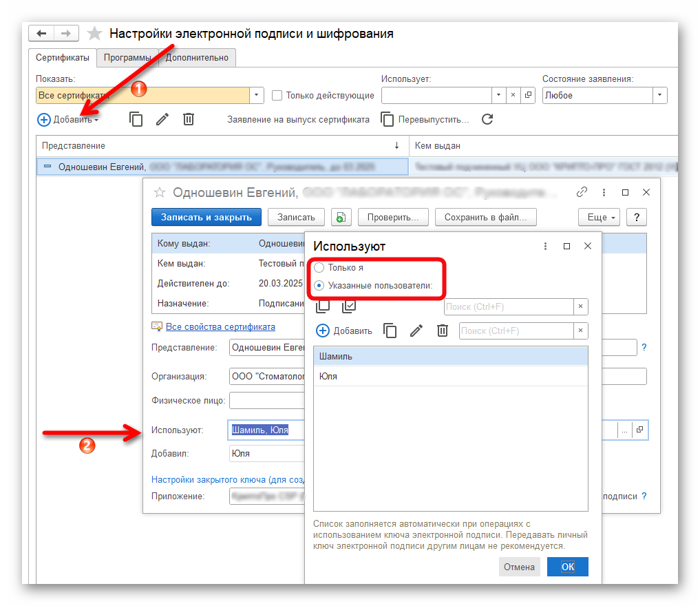Delete user entry with trash in Используют dialog
The width and height of the screenshot is (700, 606).
click(x=443, y=331)
